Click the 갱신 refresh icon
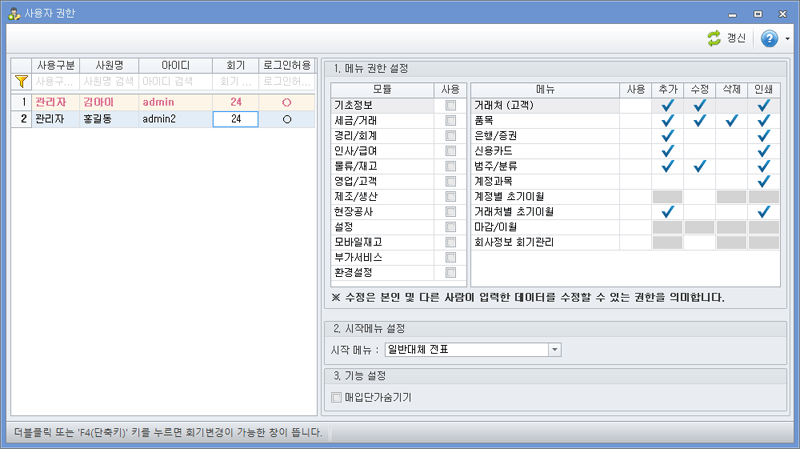This screenshot has height=449, width=800. point(714,38)
